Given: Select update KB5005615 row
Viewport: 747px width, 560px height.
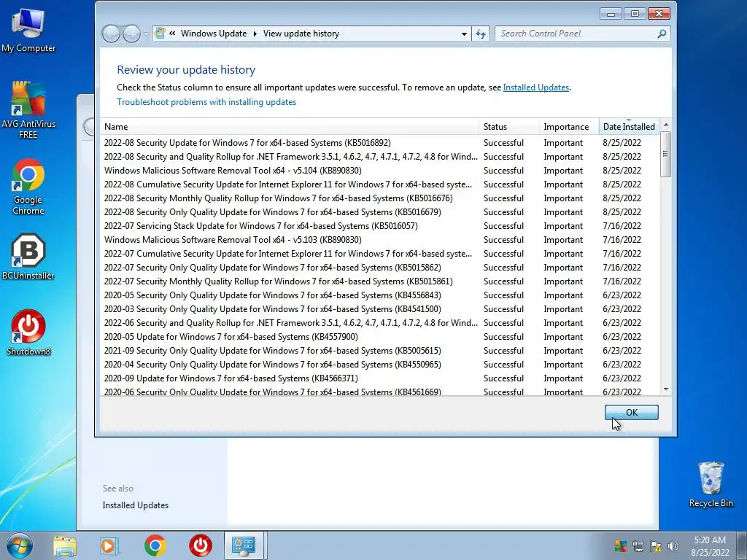Looking at the screenshot, I should [380, 351].
